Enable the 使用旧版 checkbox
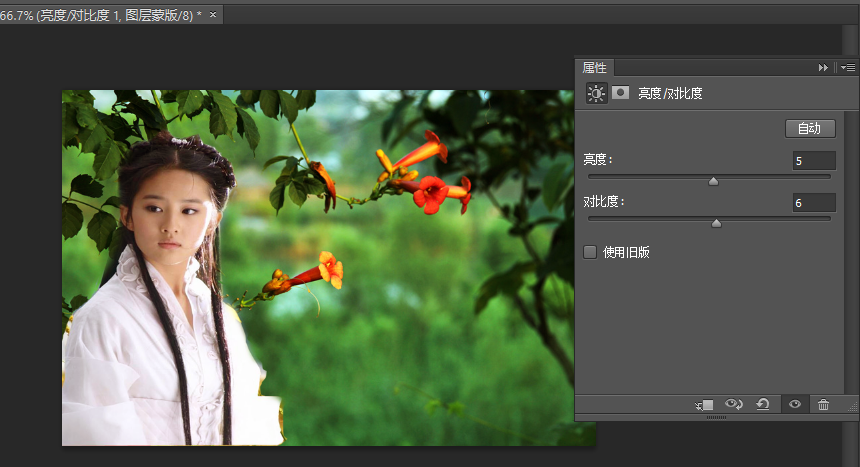This screenshot has width=860, height=467. tap(590, 252)
